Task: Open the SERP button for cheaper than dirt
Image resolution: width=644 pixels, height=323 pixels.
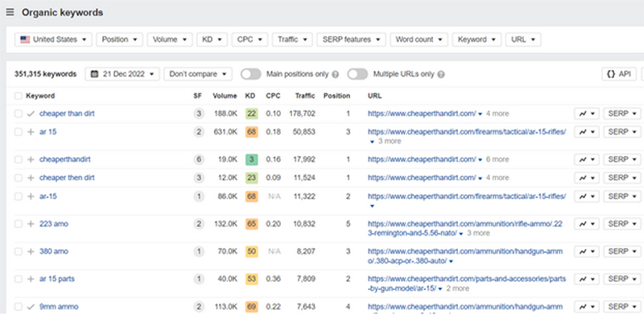Action: [x=622, y=114]
